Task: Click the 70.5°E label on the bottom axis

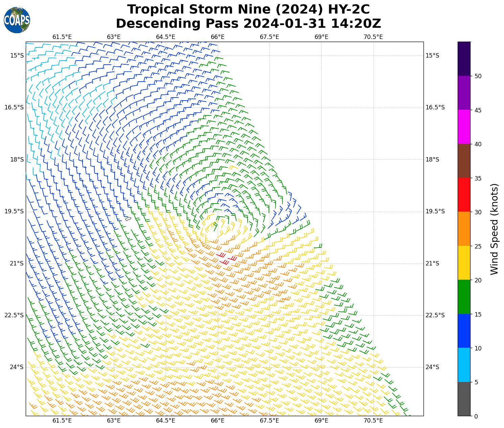Action: click(373, 421)
